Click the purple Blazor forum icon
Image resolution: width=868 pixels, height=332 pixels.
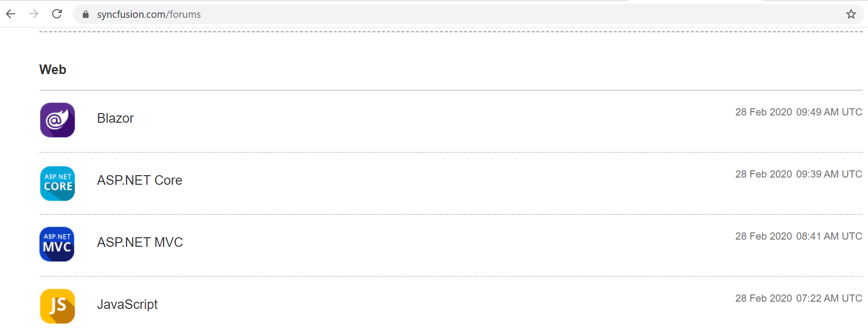57,120
